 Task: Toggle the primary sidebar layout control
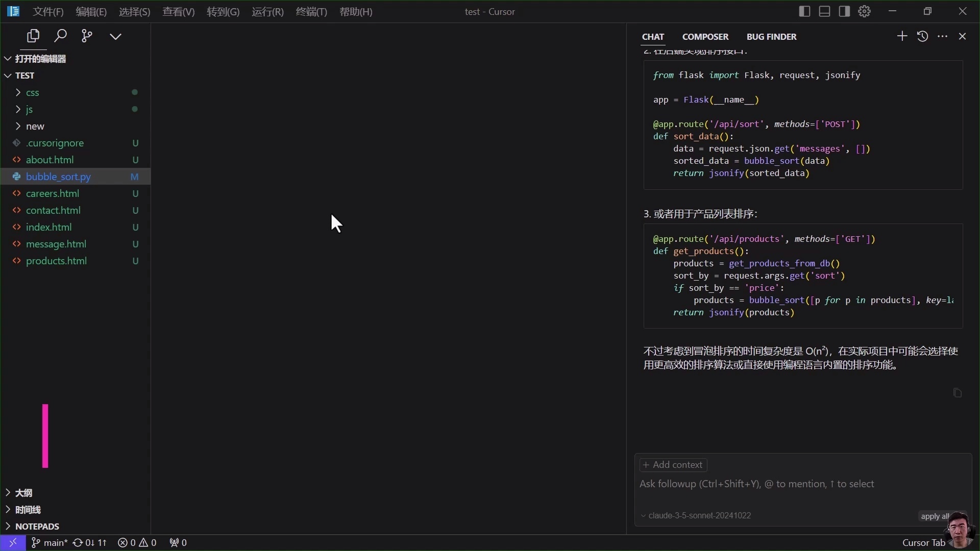coord(804,11)
